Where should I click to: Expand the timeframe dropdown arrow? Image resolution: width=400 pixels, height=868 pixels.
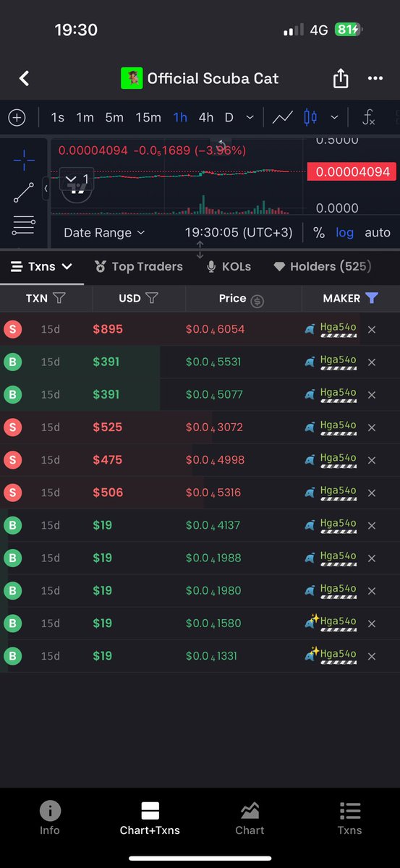pyautogui.click(x=250, y=117)
